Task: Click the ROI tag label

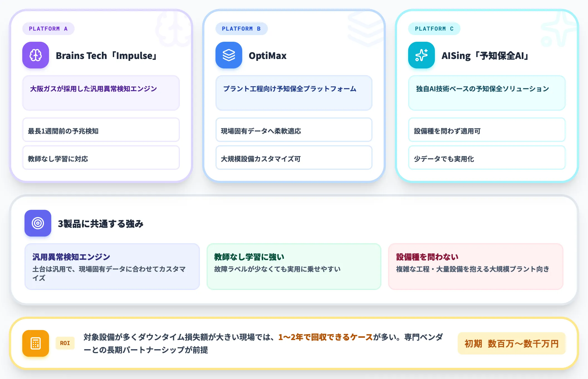Action: pyautogui.click(x=65, y=343)
